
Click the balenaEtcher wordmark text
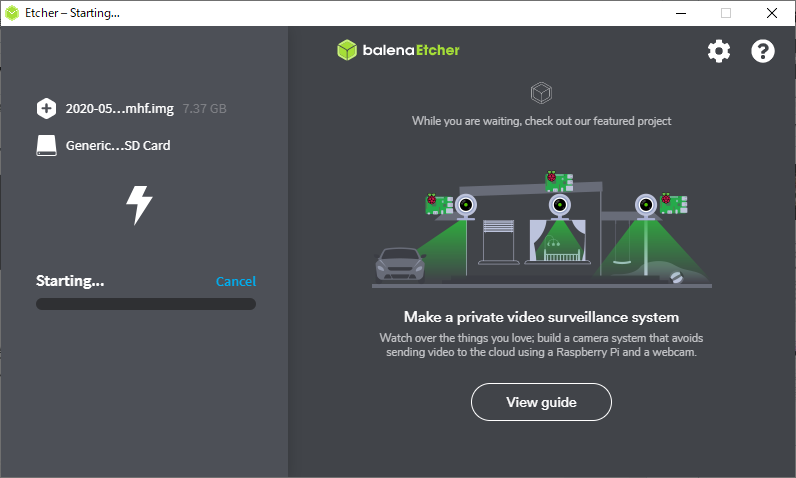tap(411, 50)
